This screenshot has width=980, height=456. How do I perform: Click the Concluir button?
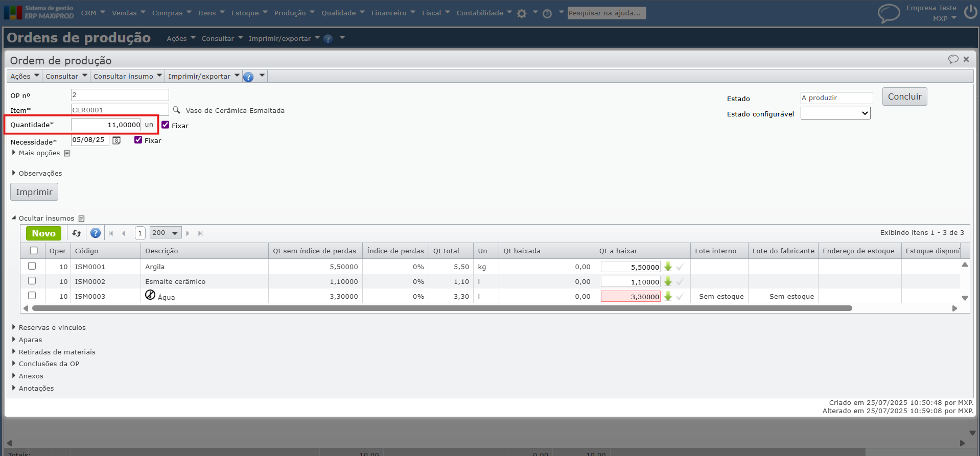pyautogui.click(x=904, y=97)
